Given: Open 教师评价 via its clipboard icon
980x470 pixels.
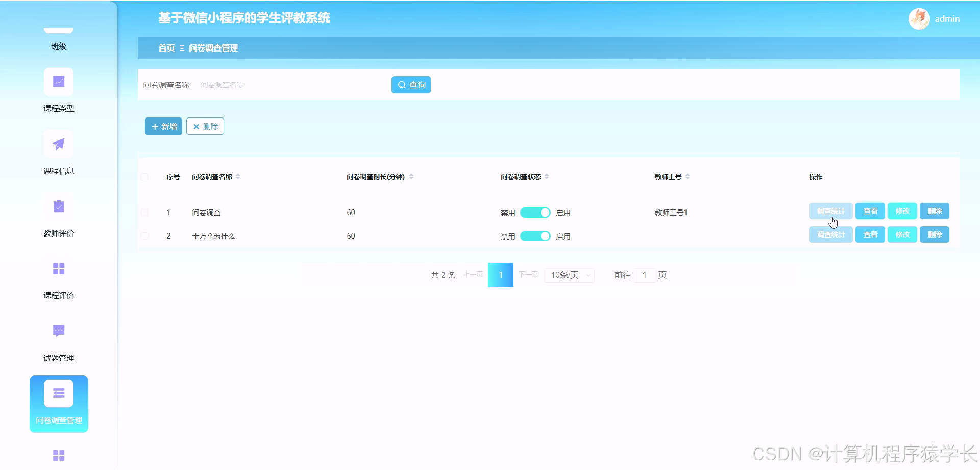Looking at the screenshot, I should click(x=58, y=206).
